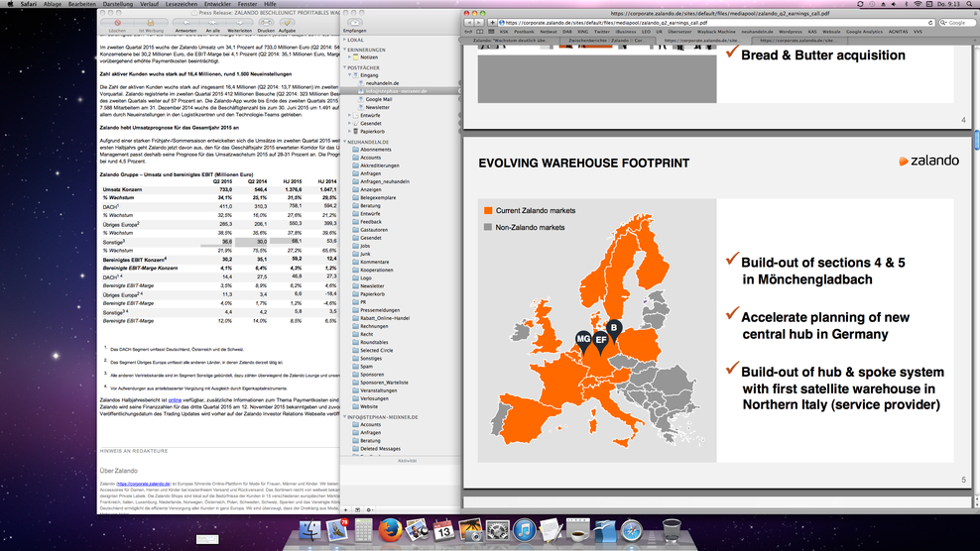The height and width of the screenshot is (551, 980).
Task: Click the Aufgabe checkmark icon
Action: pos(287,23)
